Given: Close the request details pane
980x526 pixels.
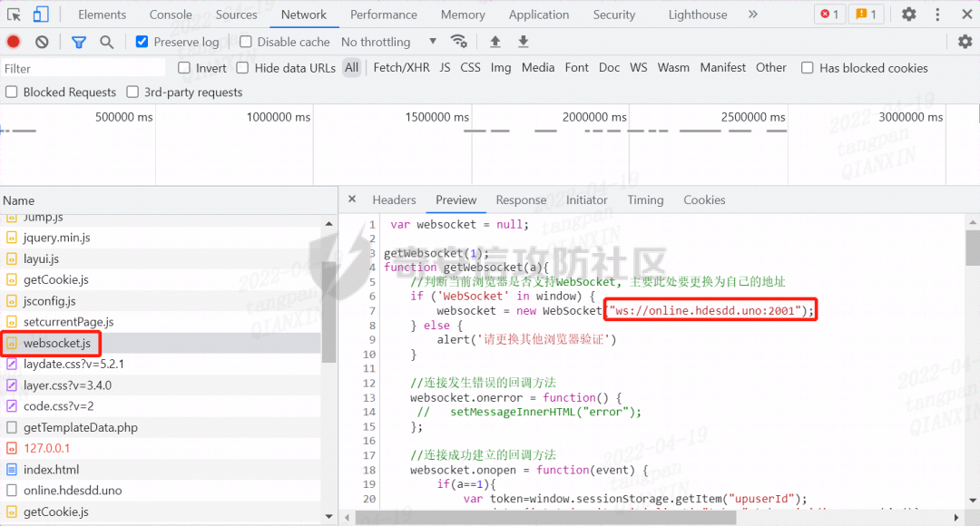Looking at the screenshot, I should pyautogui.click(x=352, y=200).
